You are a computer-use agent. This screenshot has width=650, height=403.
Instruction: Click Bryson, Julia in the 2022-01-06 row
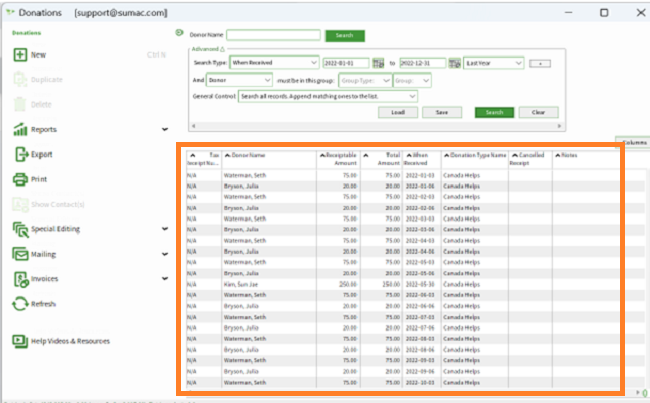click(x=241, y=186)
